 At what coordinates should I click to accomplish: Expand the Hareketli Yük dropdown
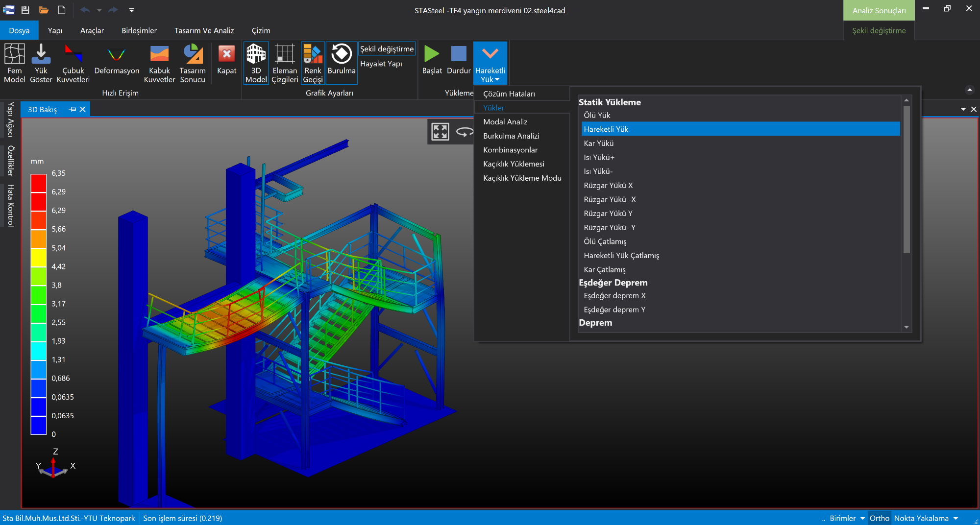pos(490,63)
